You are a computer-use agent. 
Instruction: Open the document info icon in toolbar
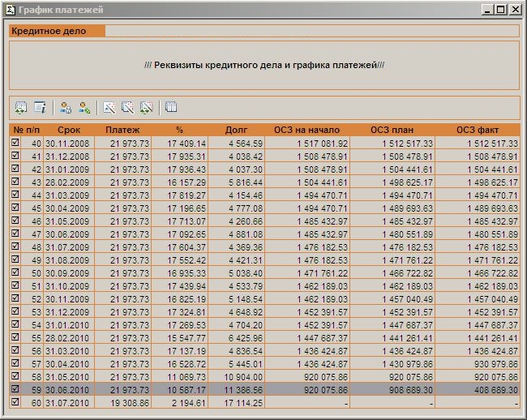coord(39,107)
